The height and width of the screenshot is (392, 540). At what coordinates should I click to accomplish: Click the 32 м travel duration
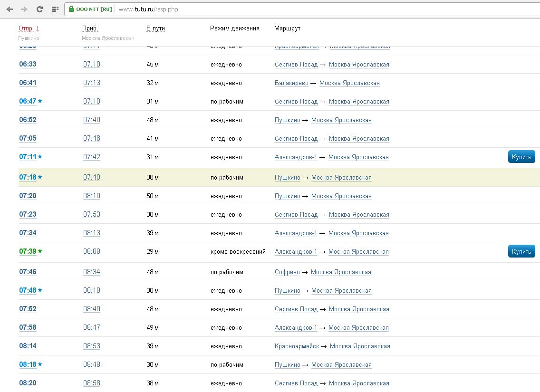pyautogui.click(x=153, y=83)
